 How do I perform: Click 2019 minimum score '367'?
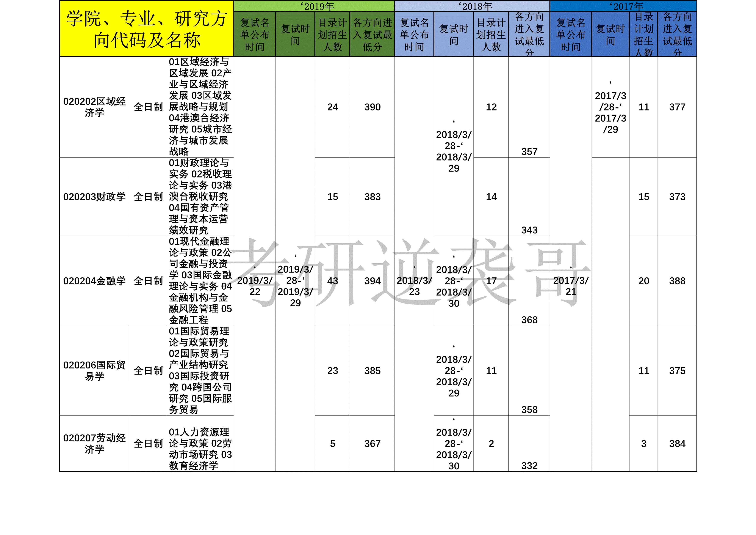click(373, 444)
